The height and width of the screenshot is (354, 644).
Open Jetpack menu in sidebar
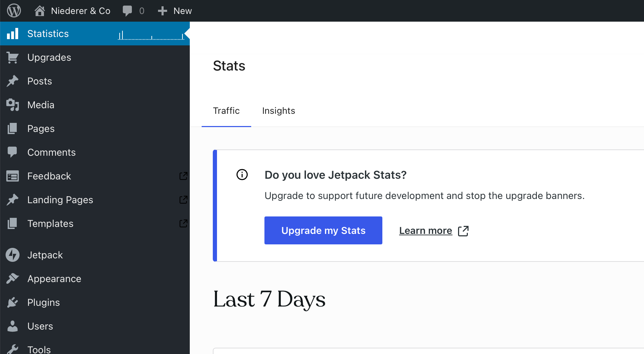click(45, 255)
